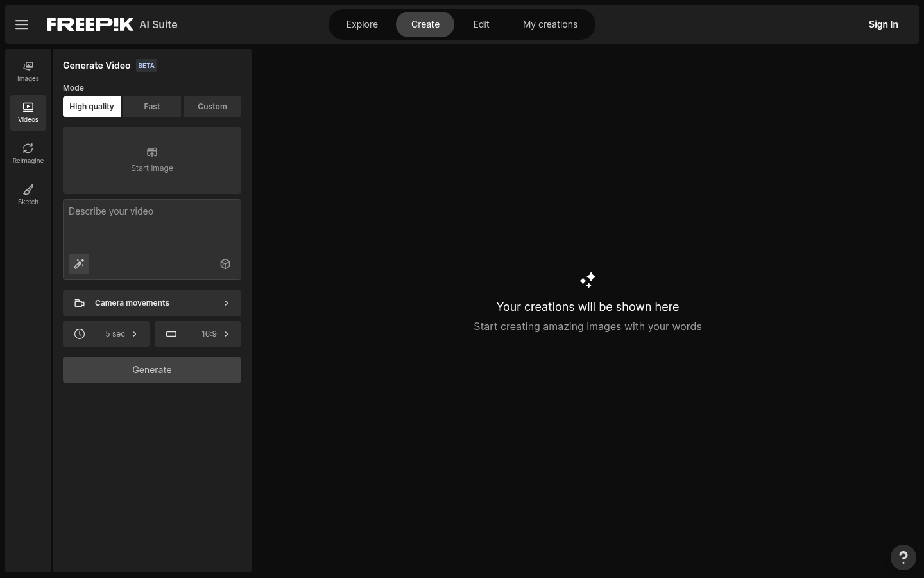Open the My creations tab
The image size is (924, 578).
pyautogui.click(x=550, y=24)
